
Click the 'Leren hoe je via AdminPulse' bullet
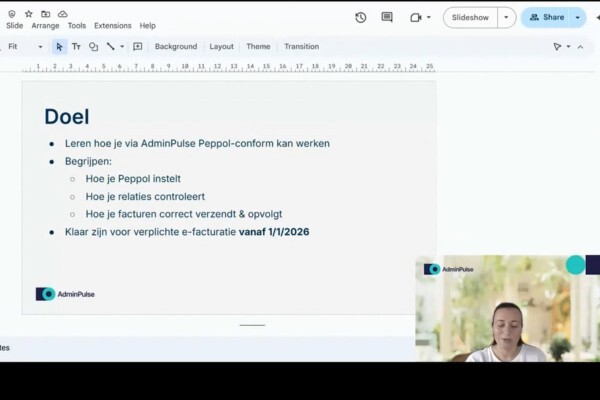coord(197,144)
